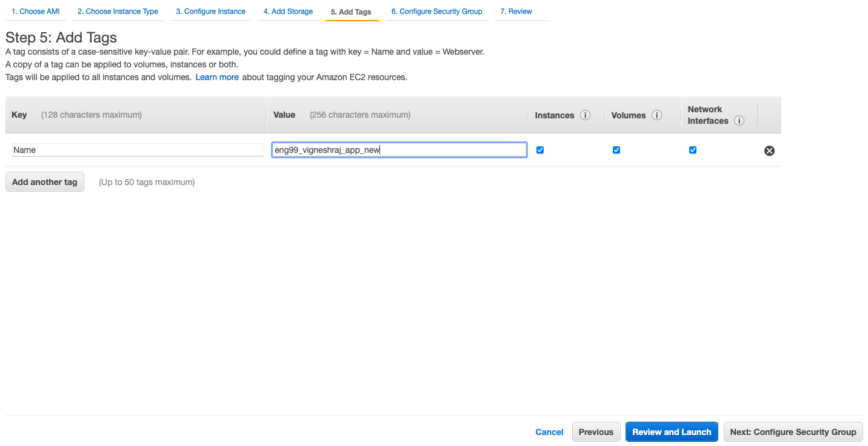The image size is (868, 446).
Task: Click the Value column header
Action: tap(284, 115)
